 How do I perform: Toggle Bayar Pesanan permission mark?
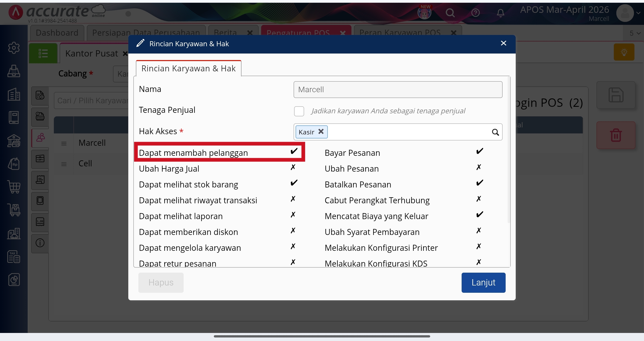(479, 152)
